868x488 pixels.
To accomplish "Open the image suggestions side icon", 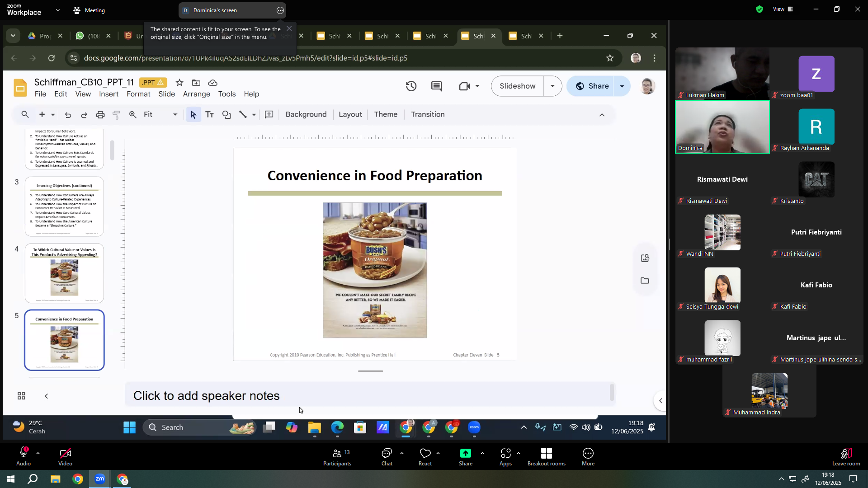I will 645,258.
